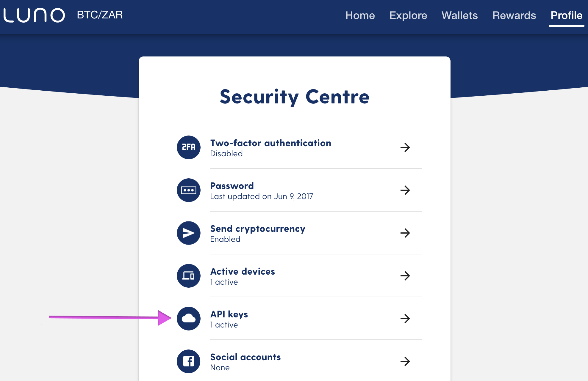Navigate to the Explore tab

click(x=408, y=15)
